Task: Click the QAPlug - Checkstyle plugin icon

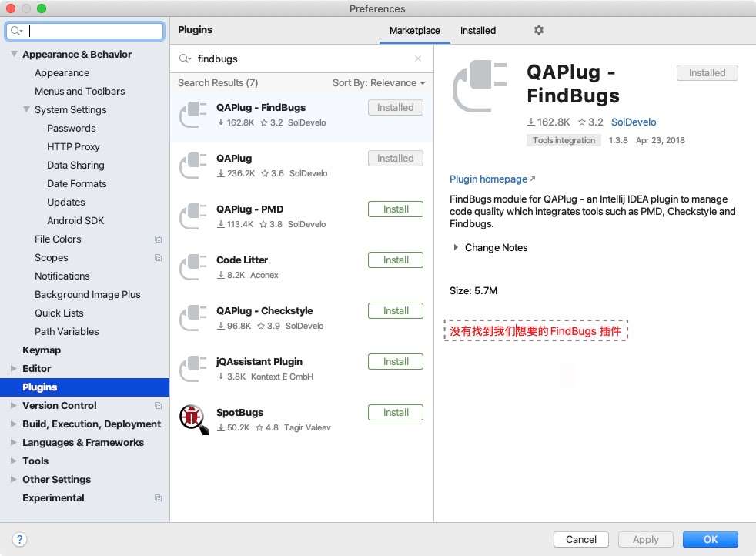Action: 193,318
